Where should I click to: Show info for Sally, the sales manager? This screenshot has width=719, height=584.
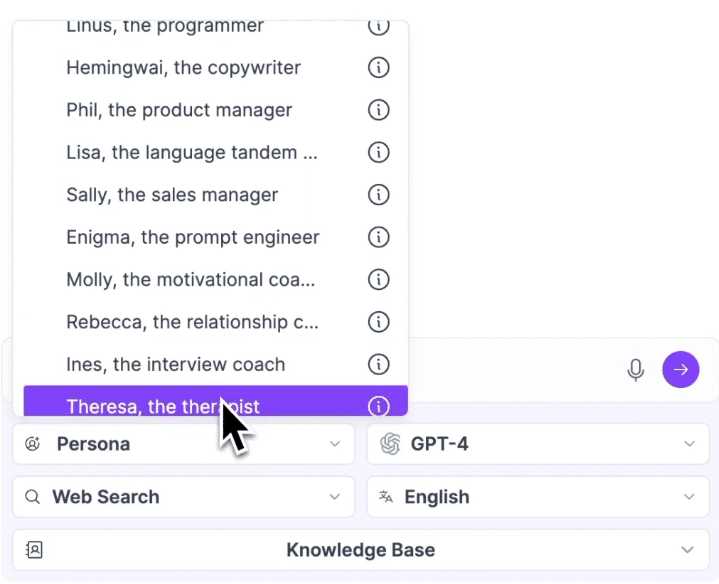pos(378,195)
